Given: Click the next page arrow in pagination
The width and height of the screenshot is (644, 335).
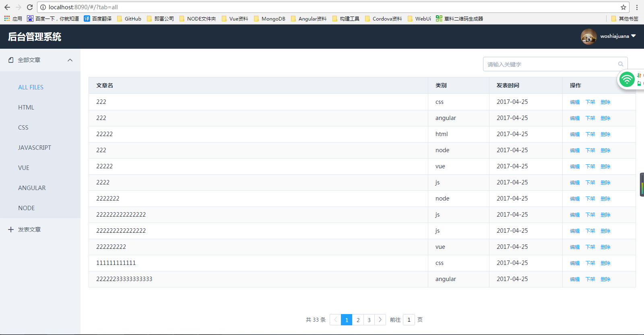Looking at the screenshot, I should 380,320.
